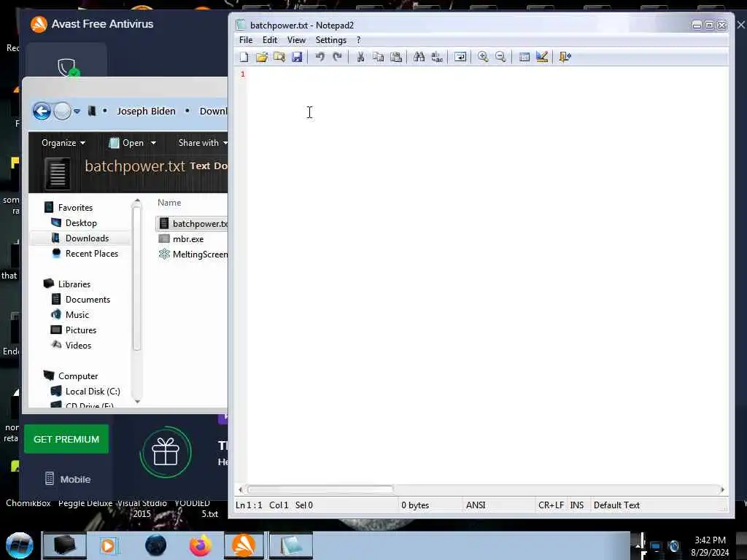The width and height of the screenshot is (747, 560).
Task: Select Local Disk (C:) in the navigation pane
Action: point(93,392)
